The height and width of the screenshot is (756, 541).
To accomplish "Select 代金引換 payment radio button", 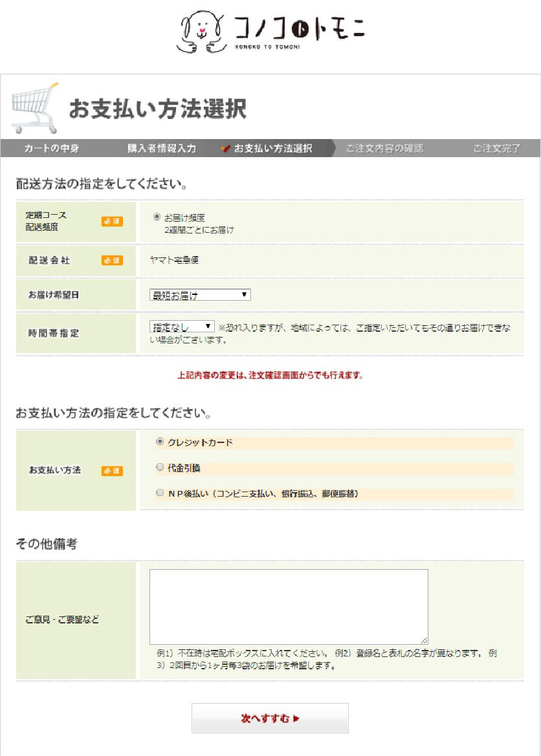I will [x=160, y=467].
